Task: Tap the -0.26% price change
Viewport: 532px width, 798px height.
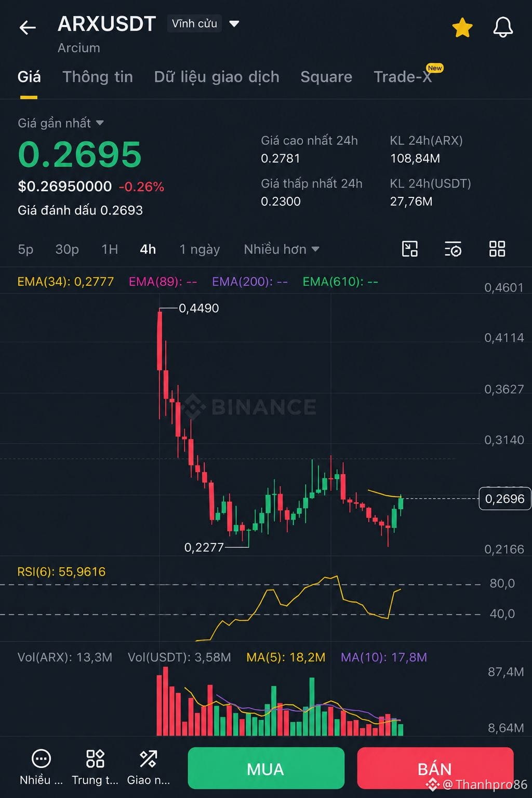Action: click(x=141, y=187)
